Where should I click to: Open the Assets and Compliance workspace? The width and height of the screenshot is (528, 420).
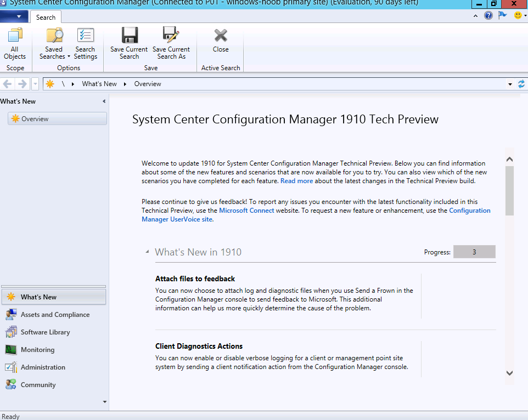point(54,314)
